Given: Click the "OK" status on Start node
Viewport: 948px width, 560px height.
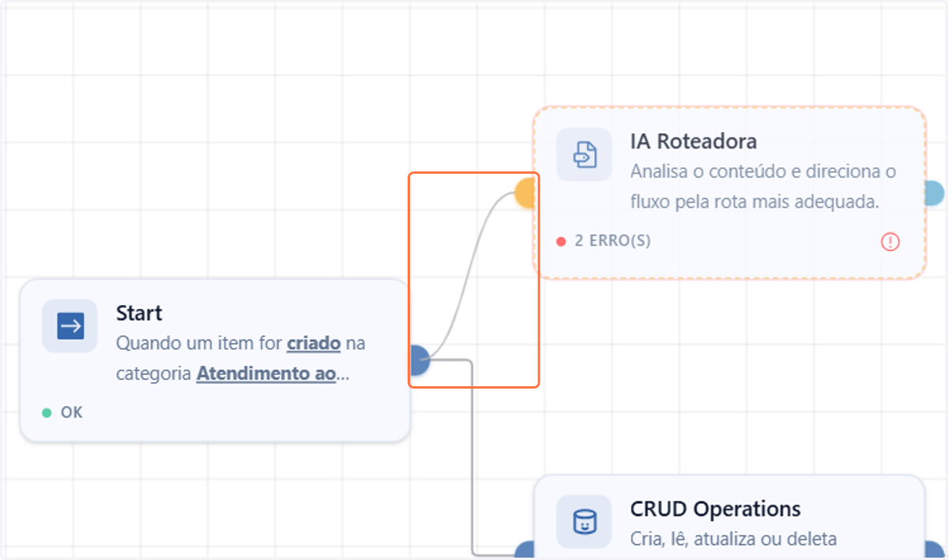Looking at the screenshot, I should point(71,412).
